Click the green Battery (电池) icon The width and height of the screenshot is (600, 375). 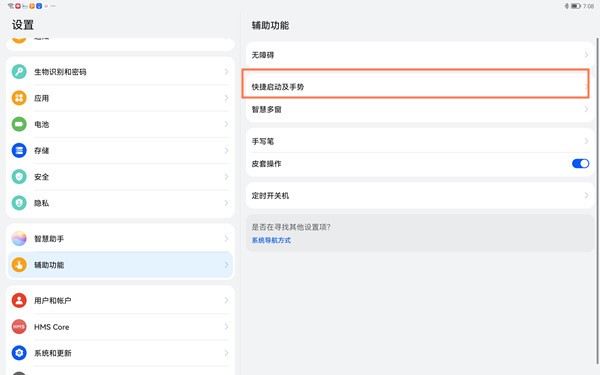[19, 124]
